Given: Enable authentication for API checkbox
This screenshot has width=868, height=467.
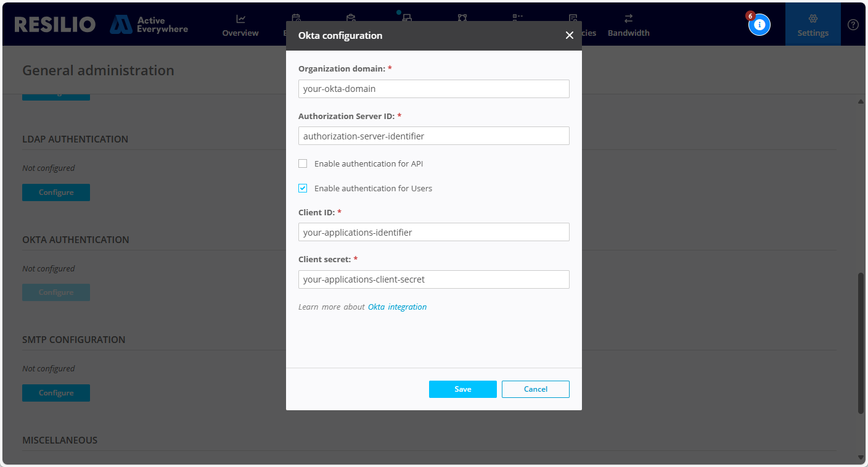Looking at the screenshot, I should point(303,164).
